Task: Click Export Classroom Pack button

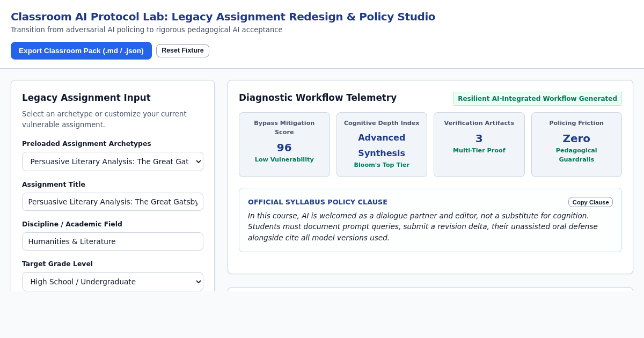Action: pos(81,50)
